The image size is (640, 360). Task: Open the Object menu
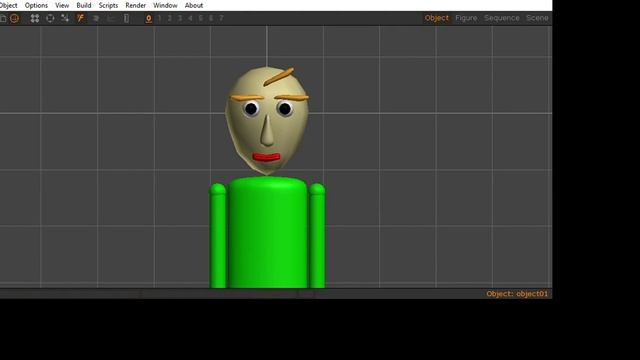pyautogui.click(x=8, y=5)
